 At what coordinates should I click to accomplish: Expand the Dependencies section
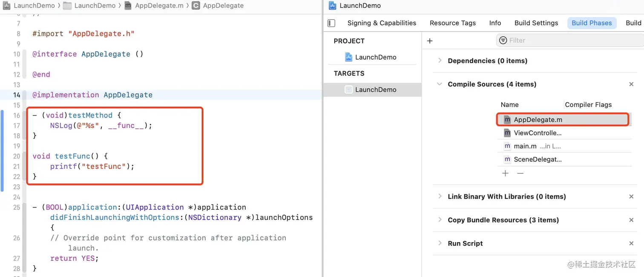point(440,61)
